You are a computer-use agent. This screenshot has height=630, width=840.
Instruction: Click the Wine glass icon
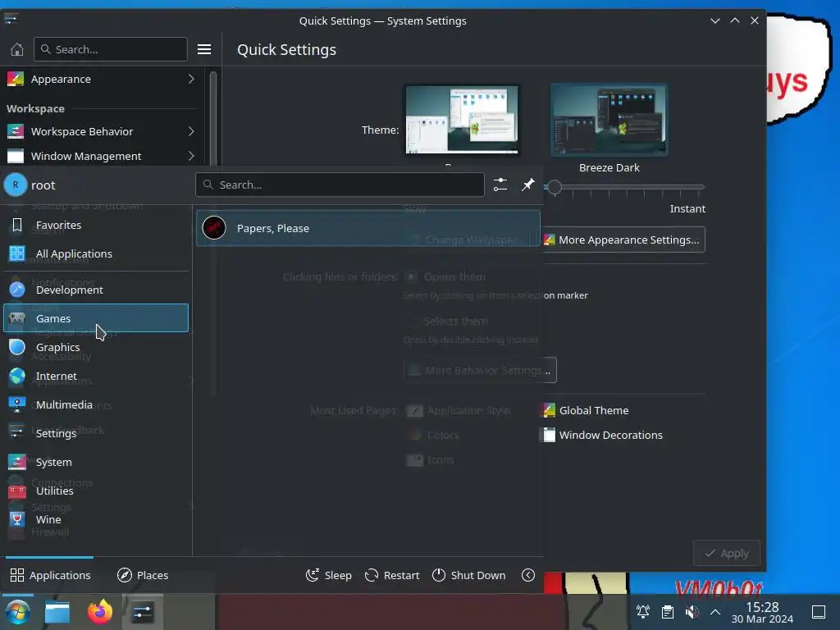(17, 519)
